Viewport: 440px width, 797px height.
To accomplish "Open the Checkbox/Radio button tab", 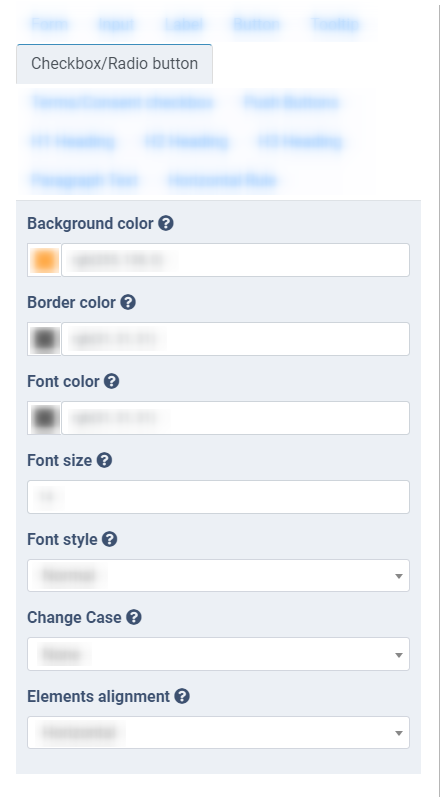I will coord(114,64).
